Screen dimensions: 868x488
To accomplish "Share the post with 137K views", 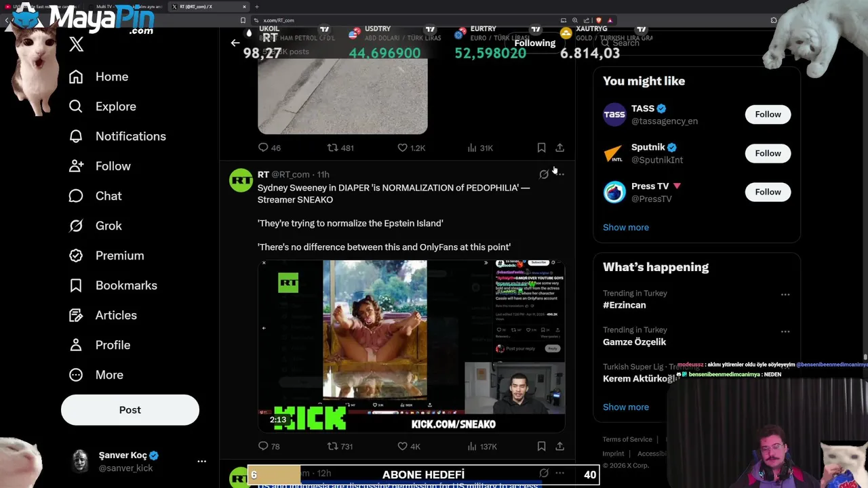I will pyautogui.click(x=559, y=446).
